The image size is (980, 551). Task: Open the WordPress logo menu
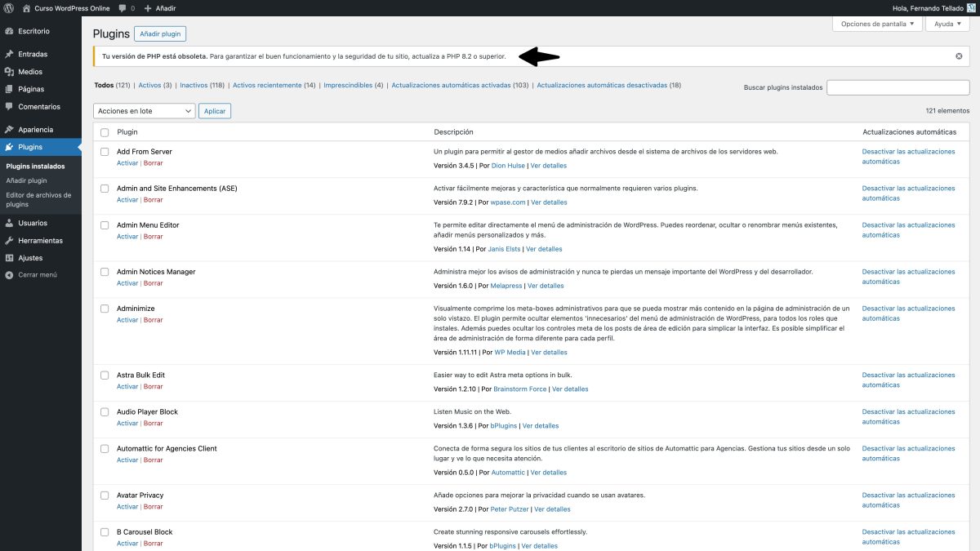(x=8, y=7)
